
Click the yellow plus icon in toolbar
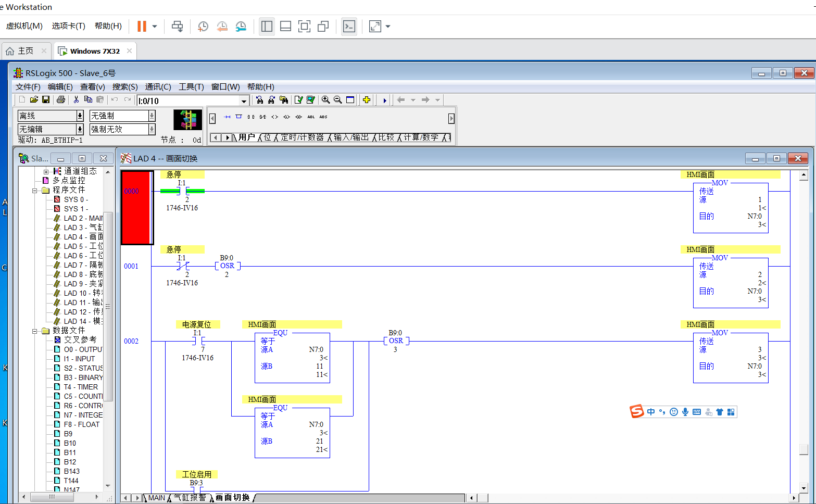click(367, 100)
